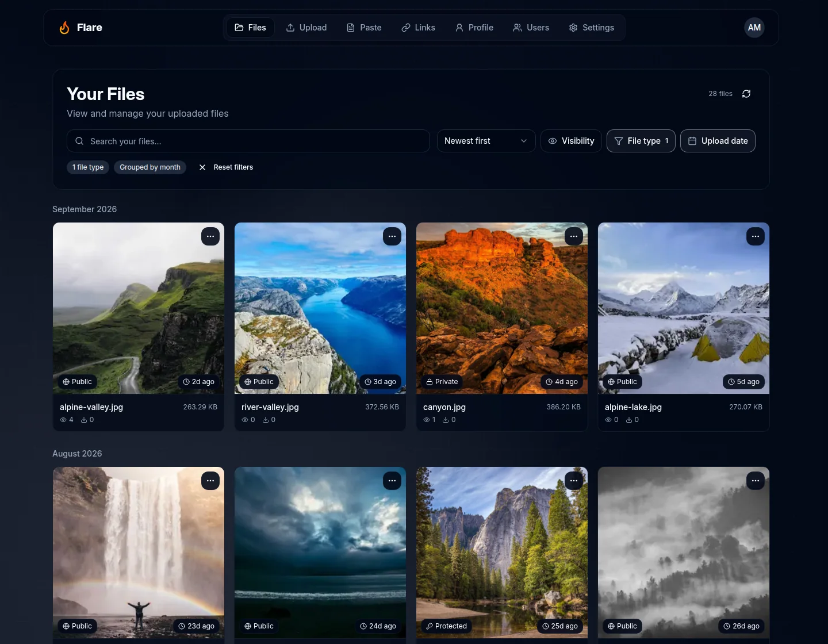Click the 4d ago time badge
Viewport: 828px width, 644px height.
point(562,382)
